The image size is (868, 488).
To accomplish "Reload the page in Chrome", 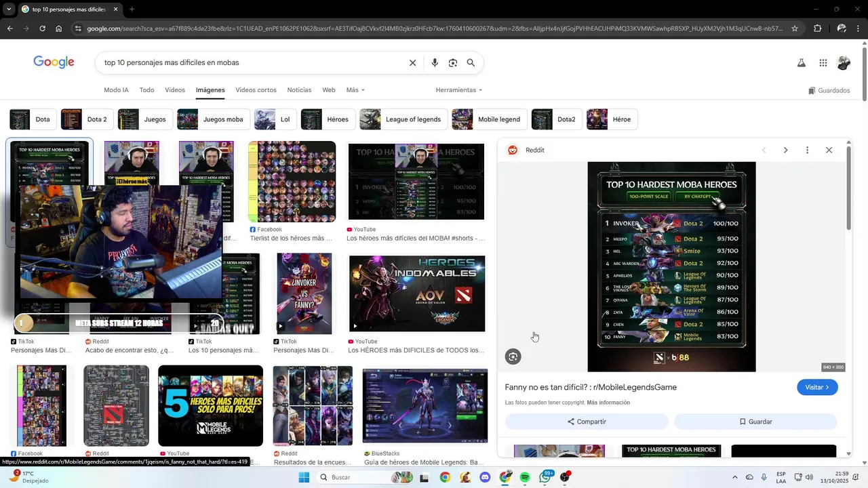I will click(42, 28).
